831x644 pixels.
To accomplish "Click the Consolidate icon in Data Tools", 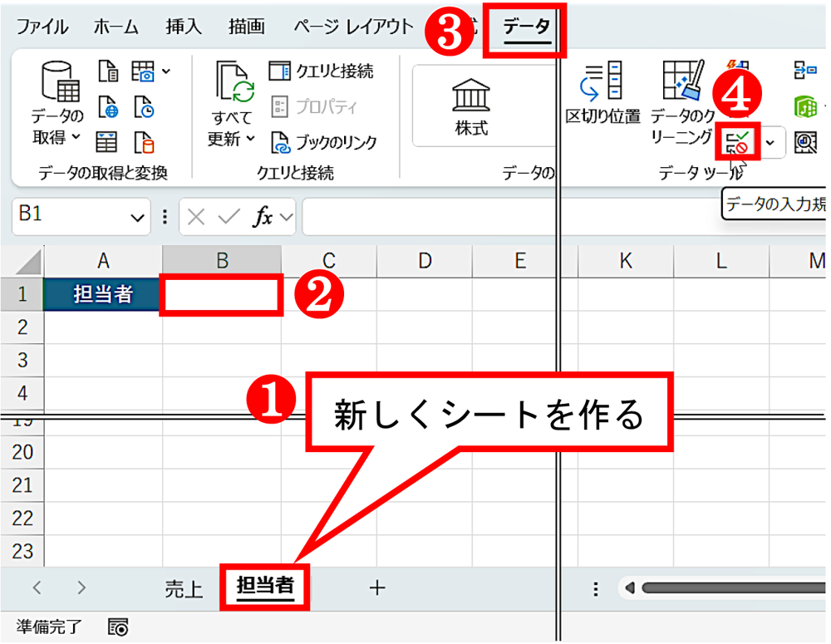I will point(805,70).
